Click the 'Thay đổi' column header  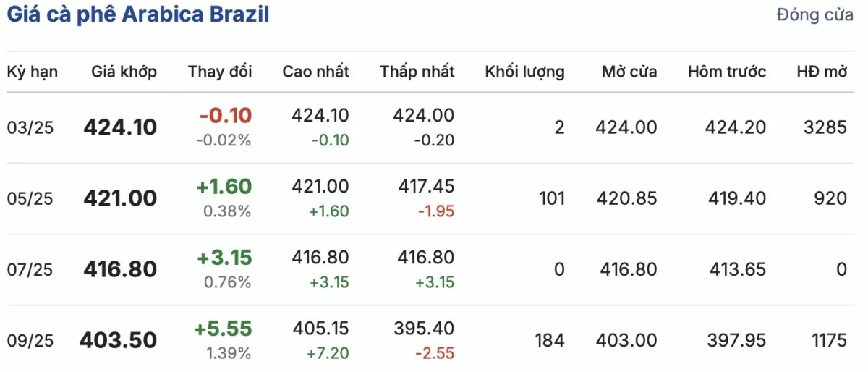pos(220,72)
